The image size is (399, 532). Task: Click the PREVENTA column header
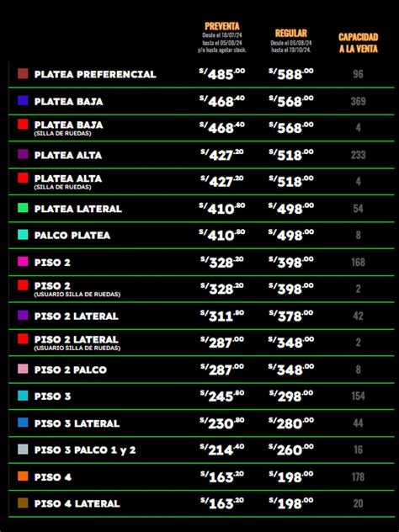point(222,26)
